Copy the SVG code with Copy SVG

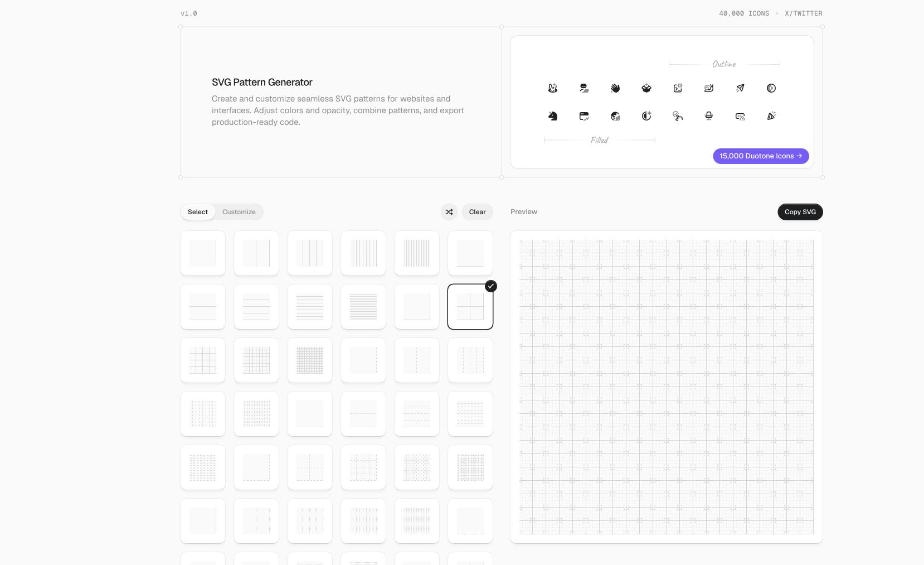(x=800, y=212)
